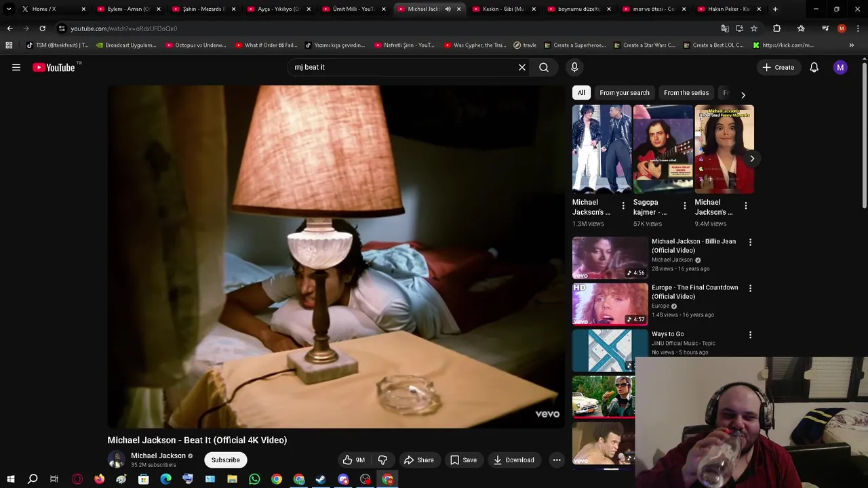Screen dimensions: 868x488
Task: Open 'What if Order 66 Fail...' bookmark
Action: pos(266,45)
